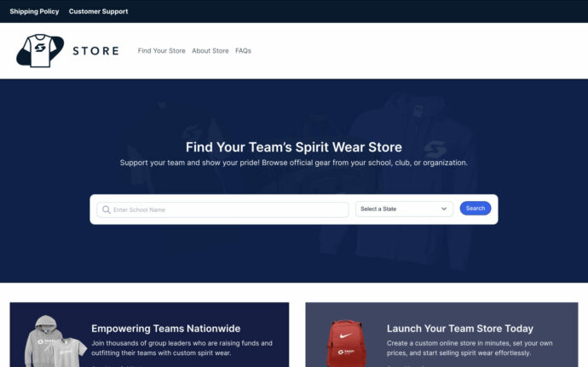Open the Select a State dropdown
The image size is (588, 367).
coord(404,209)
